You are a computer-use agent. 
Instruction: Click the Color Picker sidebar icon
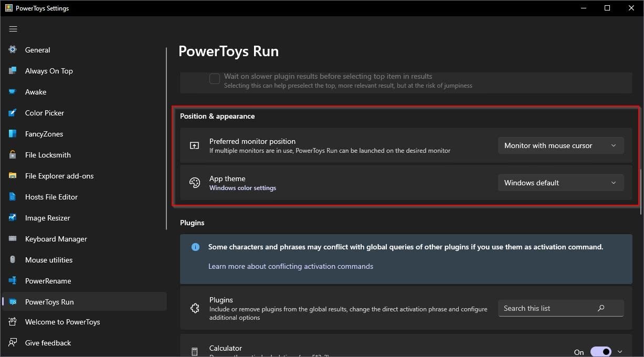click(x=13, y=113)
